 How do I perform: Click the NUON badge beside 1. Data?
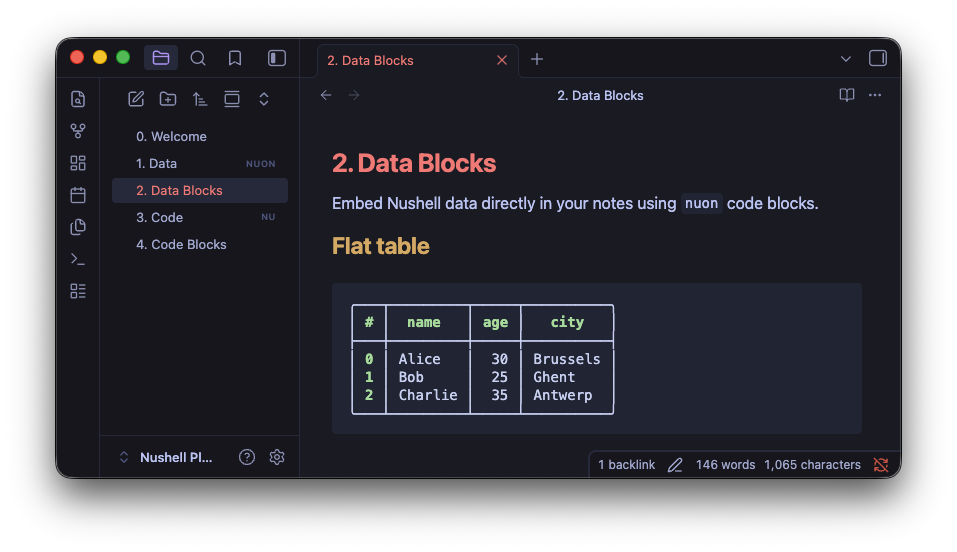[261, 164]
